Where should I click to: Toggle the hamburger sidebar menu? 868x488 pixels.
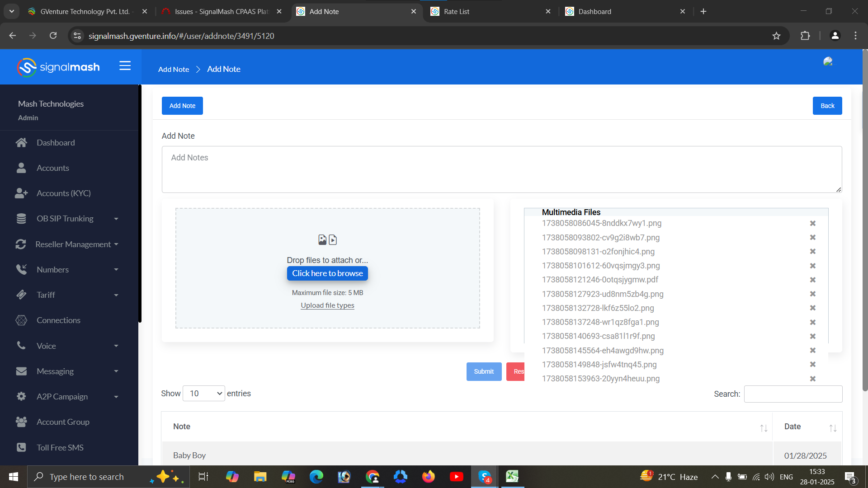[x=125, y=66]
